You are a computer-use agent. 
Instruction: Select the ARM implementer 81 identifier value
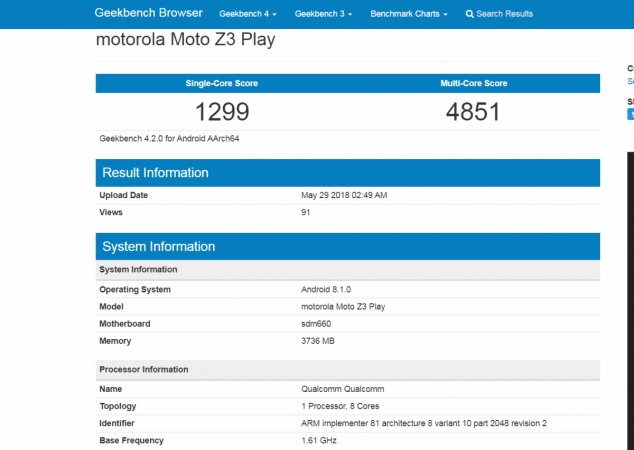pos(424,423)
